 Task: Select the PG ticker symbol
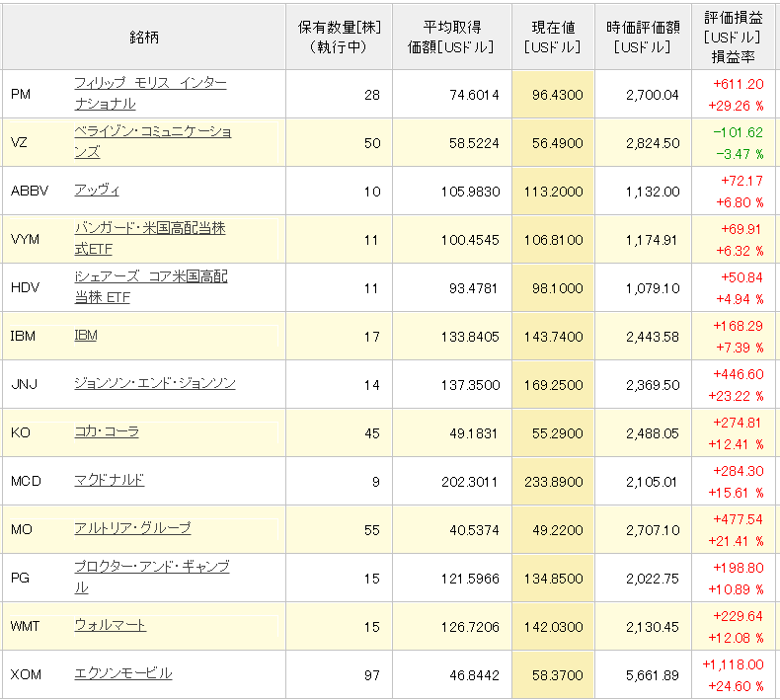point(20,579)
